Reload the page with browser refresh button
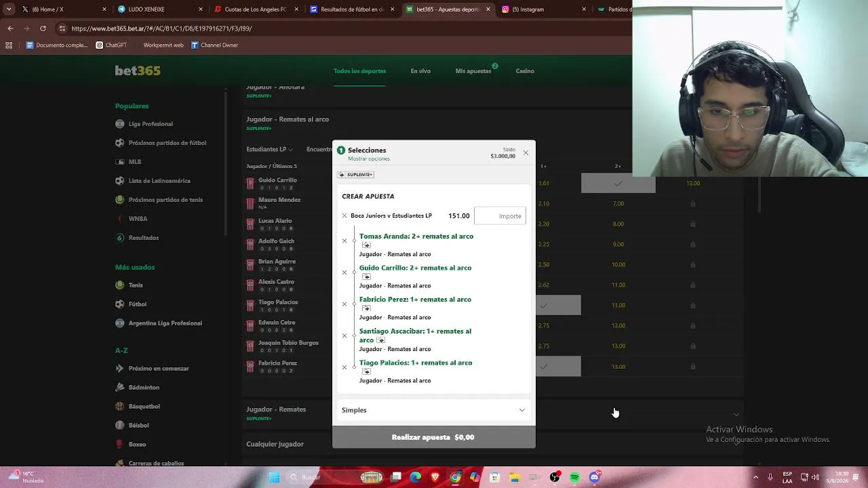 point(43,28)
